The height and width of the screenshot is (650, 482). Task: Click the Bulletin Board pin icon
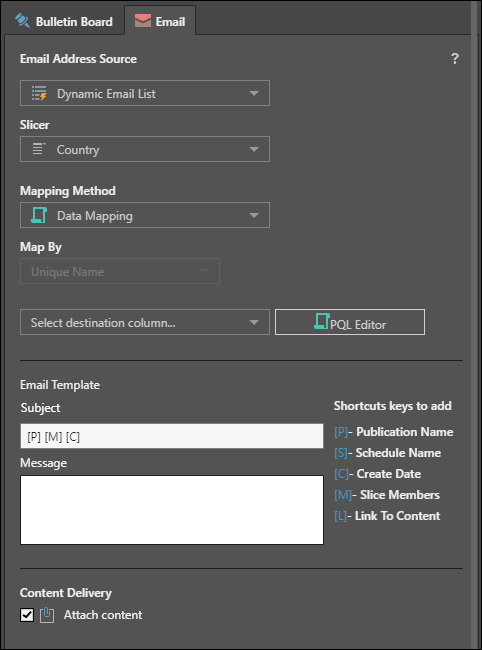pyautogui.click(x=22, y=21)
